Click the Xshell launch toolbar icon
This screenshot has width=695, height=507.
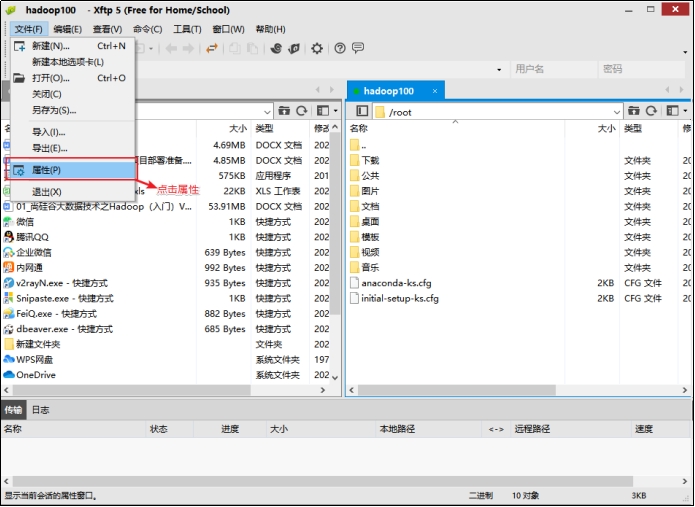tap(276, 48)
